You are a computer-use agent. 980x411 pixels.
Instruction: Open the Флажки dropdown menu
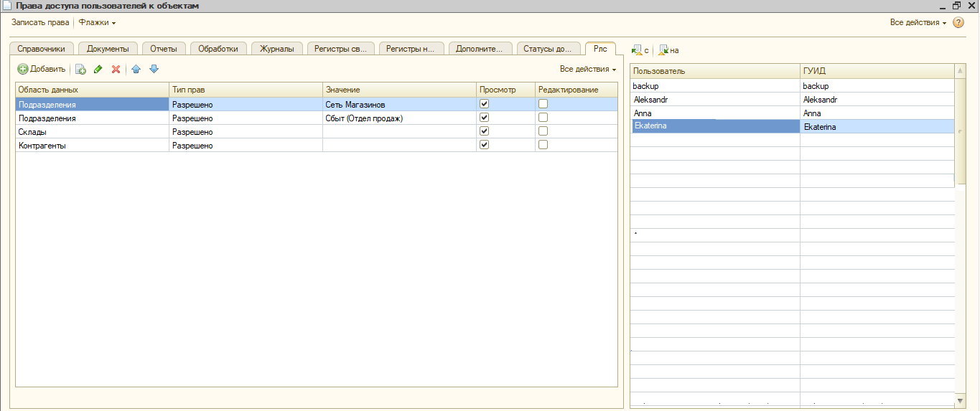pos(97,23)
